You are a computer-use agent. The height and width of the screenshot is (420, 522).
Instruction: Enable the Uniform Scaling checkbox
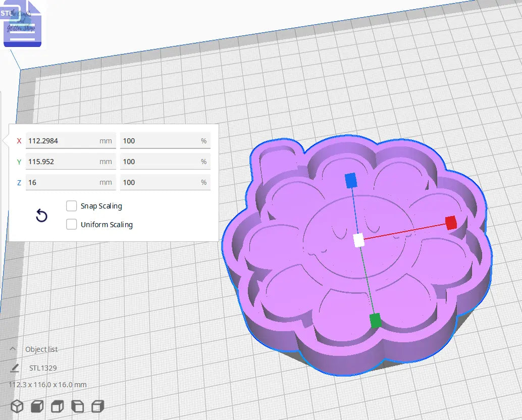(72, 224)
